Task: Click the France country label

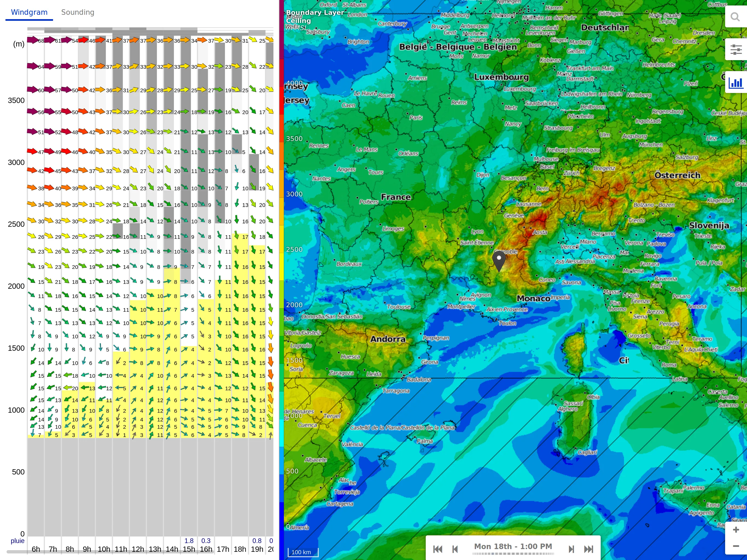Action: 396,197
